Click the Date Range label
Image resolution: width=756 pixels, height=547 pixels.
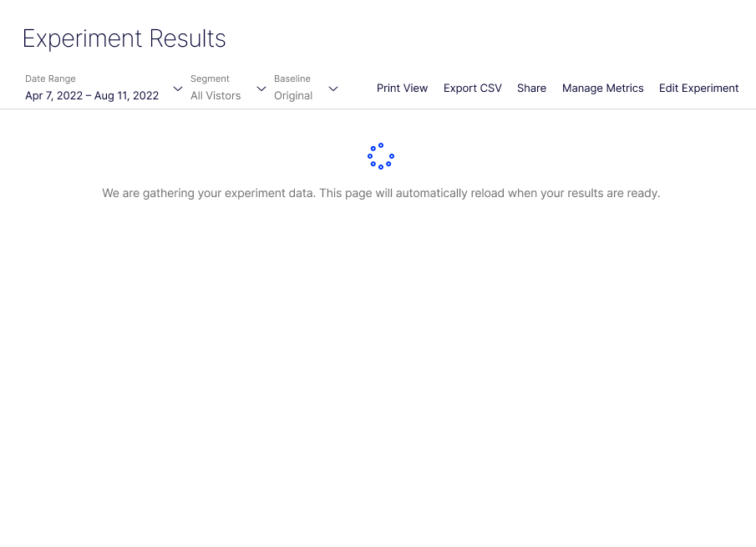click(50, 79)
